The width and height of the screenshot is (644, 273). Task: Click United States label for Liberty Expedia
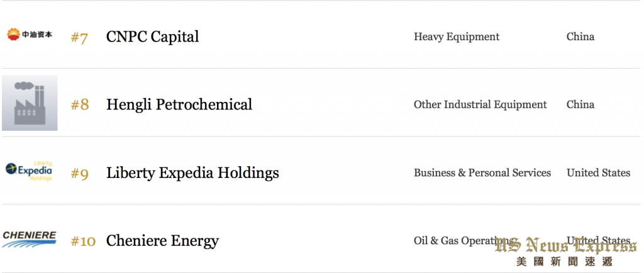[599, 173]
